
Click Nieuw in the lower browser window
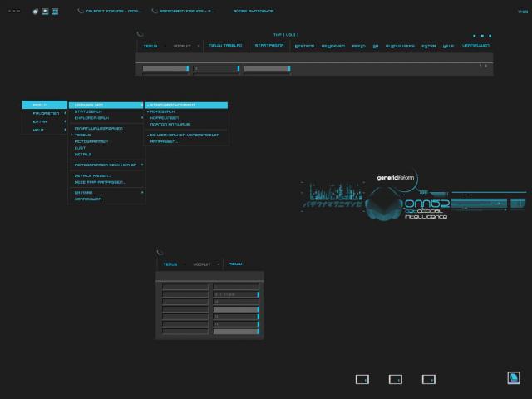(235, 264)
